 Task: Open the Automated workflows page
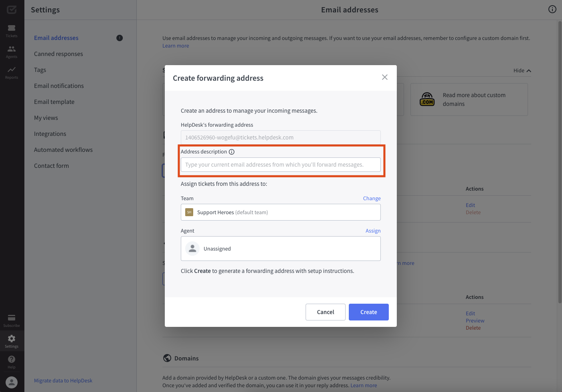point(63,149)
